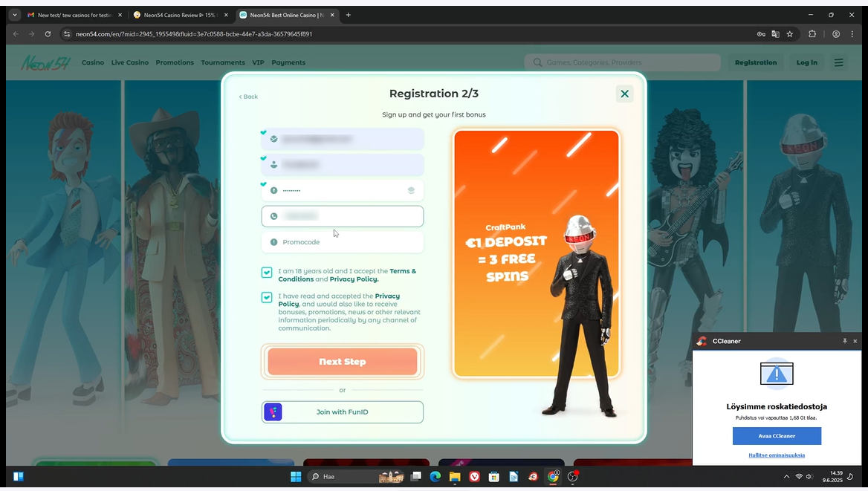868x491 pixels.
Task: Click the Windows widgets button
Action: tap(19, 477)
